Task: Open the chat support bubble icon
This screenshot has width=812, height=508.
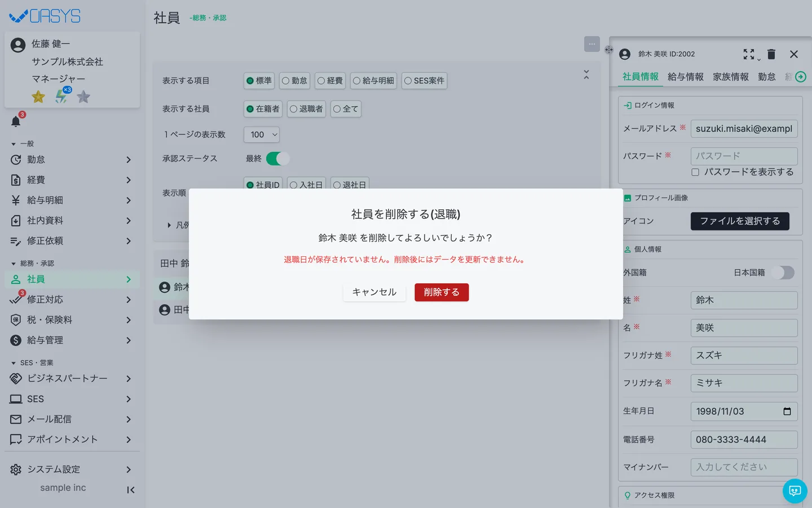Action: click(x=795, y=491)
